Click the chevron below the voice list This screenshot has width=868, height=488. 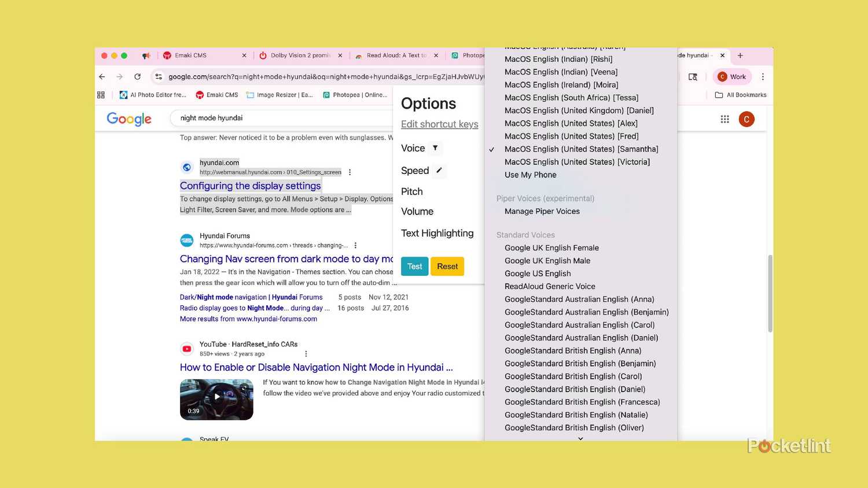(580, 438)
